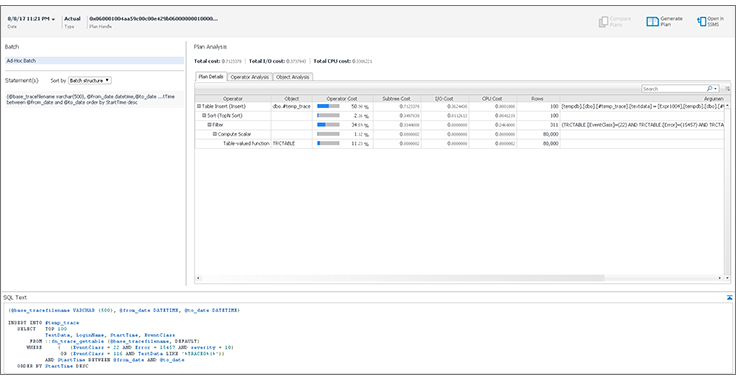Click the horizontal scrollbar right arrow

tap(720, 278)
